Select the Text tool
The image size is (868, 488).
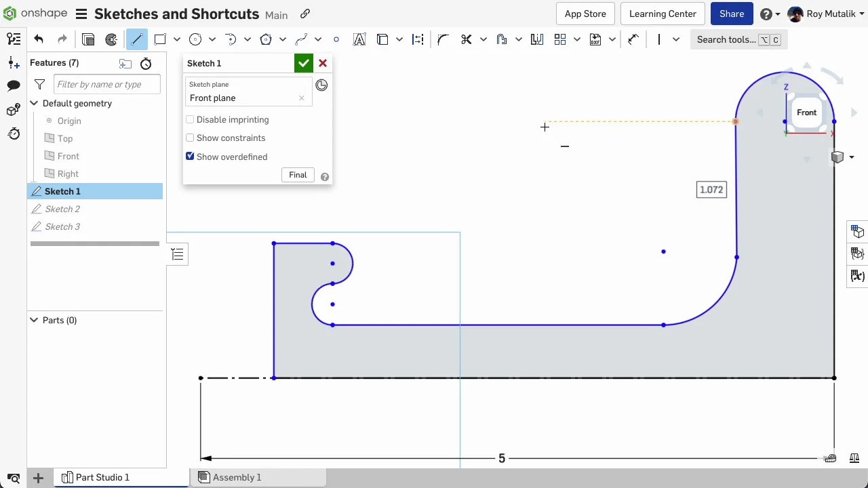point(359,39)
